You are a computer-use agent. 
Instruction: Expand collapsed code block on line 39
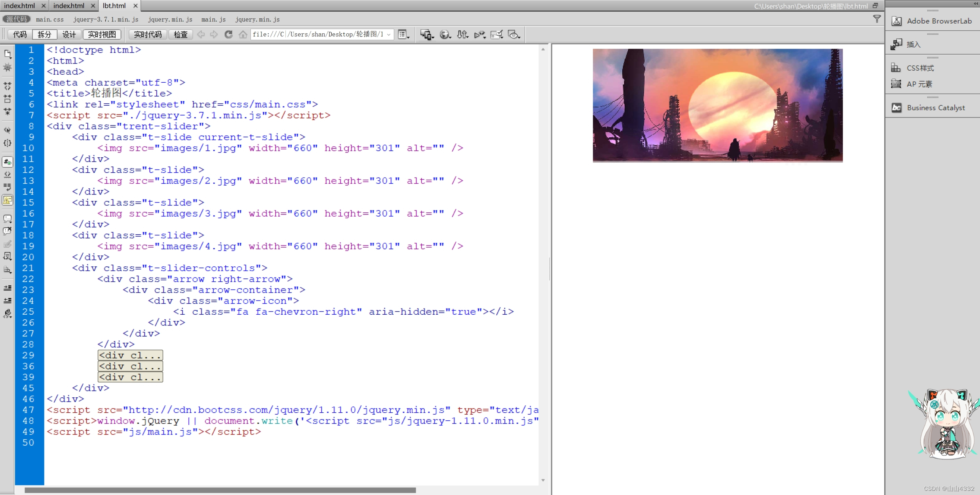(x=130, y=377)
